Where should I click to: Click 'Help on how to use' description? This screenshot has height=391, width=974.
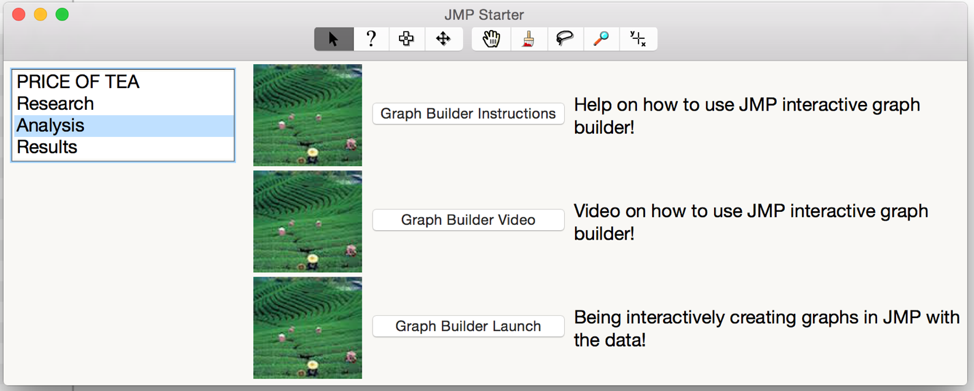[x=747, y=116]
